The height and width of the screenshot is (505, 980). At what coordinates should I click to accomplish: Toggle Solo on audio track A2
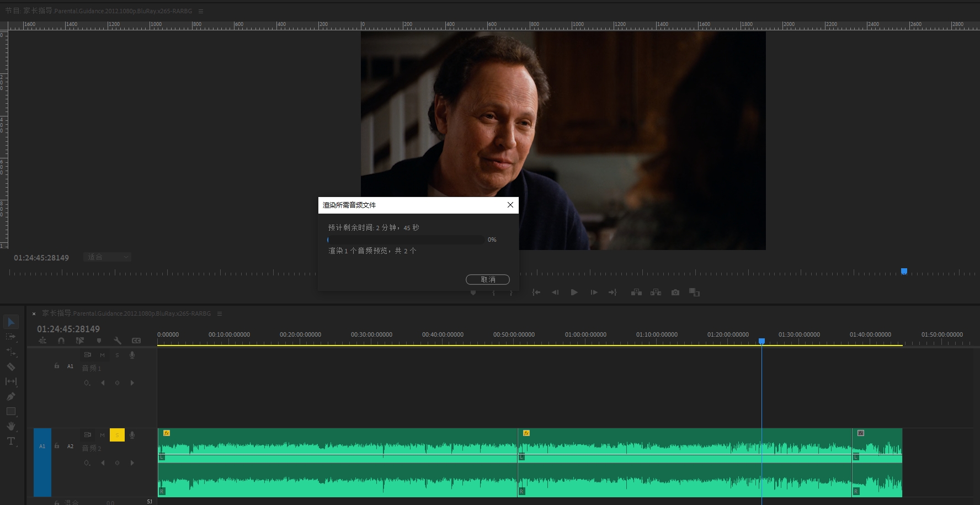117,435
